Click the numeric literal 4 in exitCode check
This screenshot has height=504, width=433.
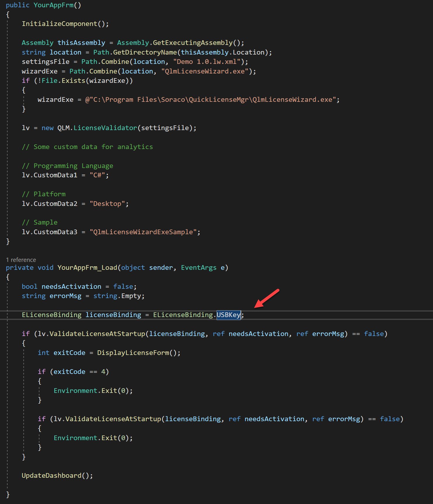[x=103, y=372]
